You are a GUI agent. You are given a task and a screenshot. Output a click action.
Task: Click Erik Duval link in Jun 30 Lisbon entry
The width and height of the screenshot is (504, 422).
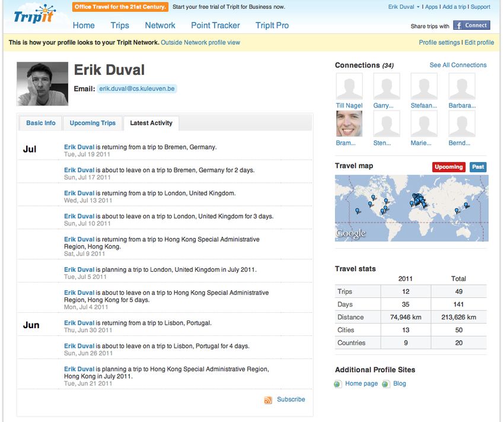coord(79,323)
